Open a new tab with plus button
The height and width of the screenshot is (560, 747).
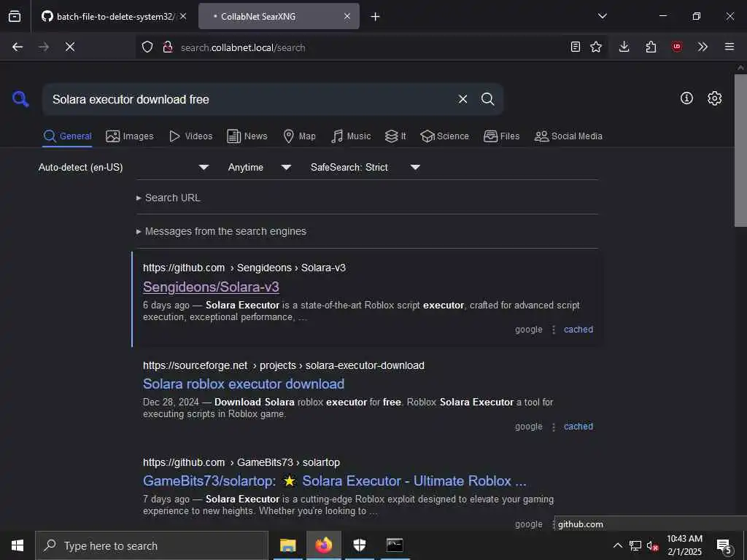pos(376,17)
